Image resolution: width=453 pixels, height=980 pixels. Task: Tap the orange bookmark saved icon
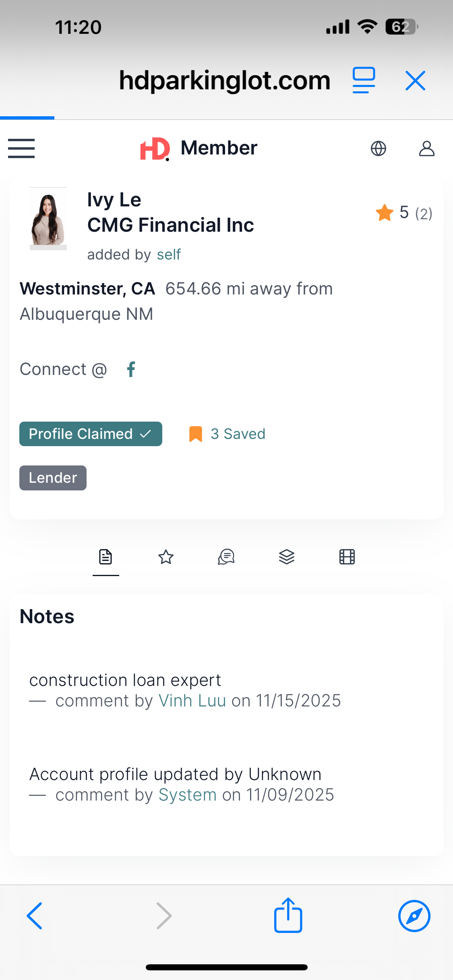pyautogui.click(x=196, y=434)
